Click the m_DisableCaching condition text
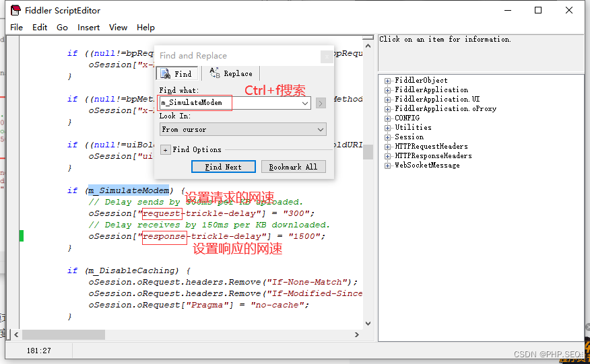The width and height of the screenshot is (590, 364). [x=132, y=270]
